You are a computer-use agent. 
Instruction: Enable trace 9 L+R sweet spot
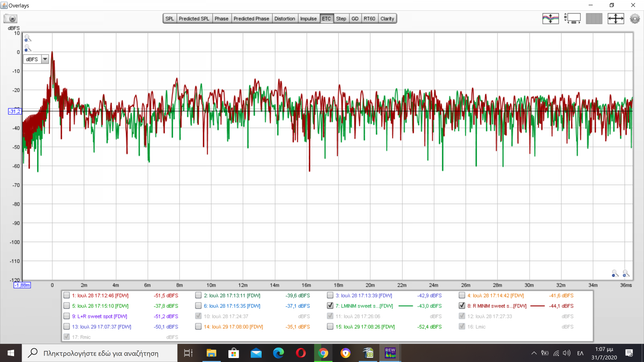coord(66,316)
